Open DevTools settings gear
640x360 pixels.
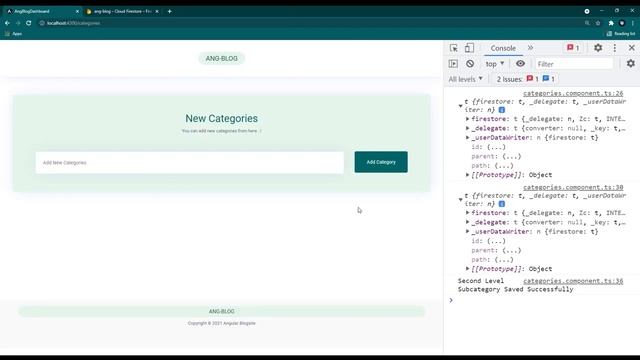(598, 48)
